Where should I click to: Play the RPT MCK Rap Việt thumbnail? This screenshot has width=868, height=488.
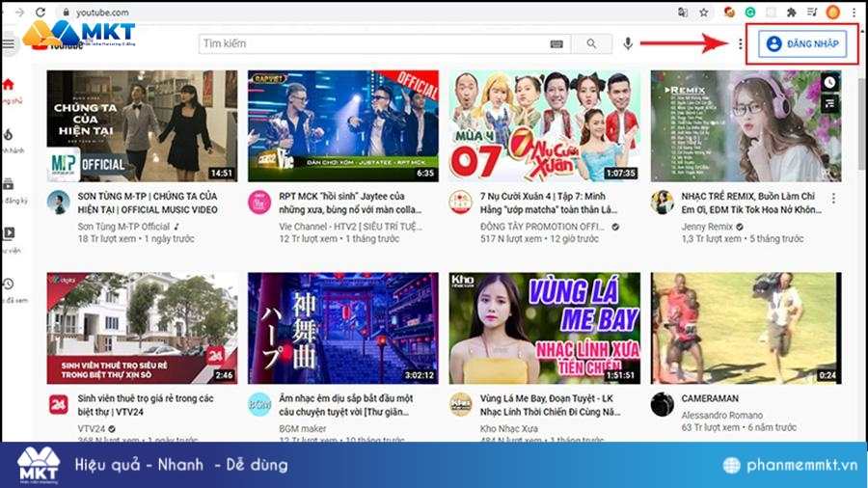[x=343, y=126]
